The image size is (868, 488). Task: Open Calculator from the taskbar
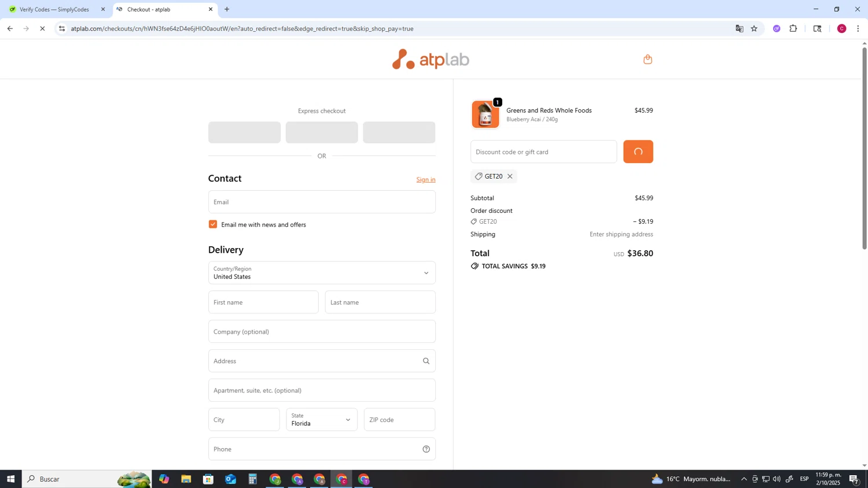click(x=253, y=479)
